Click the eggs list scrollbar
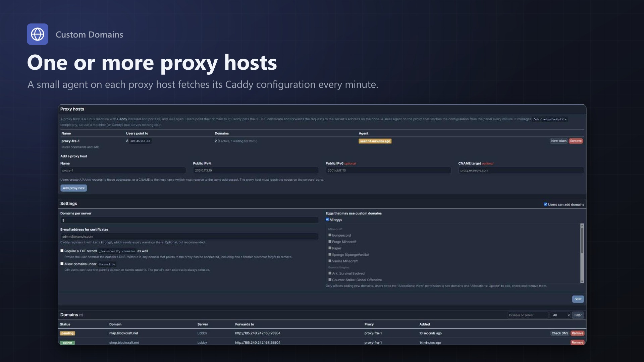The height and width of the screenshot is (362, 644). click(x=582, y=253)
